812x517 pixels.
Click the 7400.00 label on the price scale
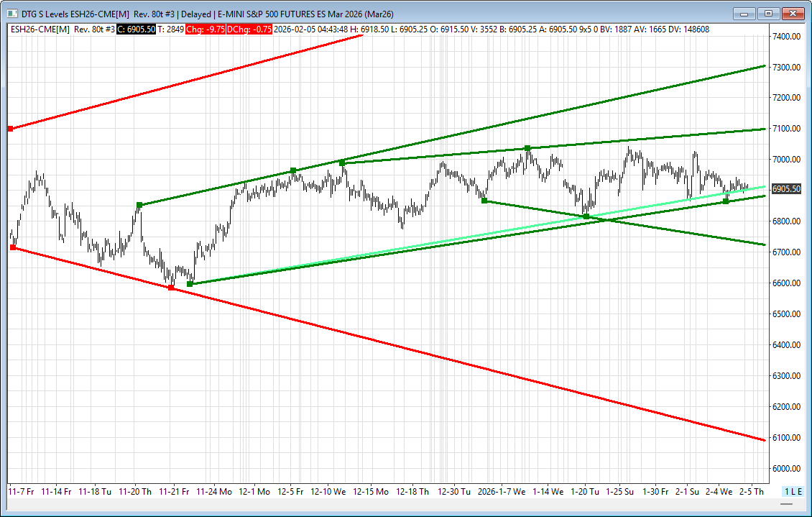click(786, 36)
